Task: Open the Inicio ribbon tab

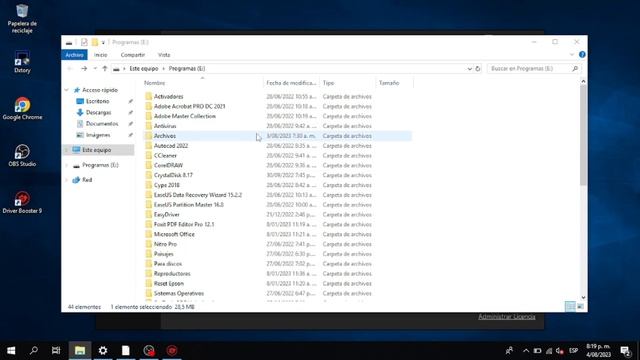Action: coord(100,55)
